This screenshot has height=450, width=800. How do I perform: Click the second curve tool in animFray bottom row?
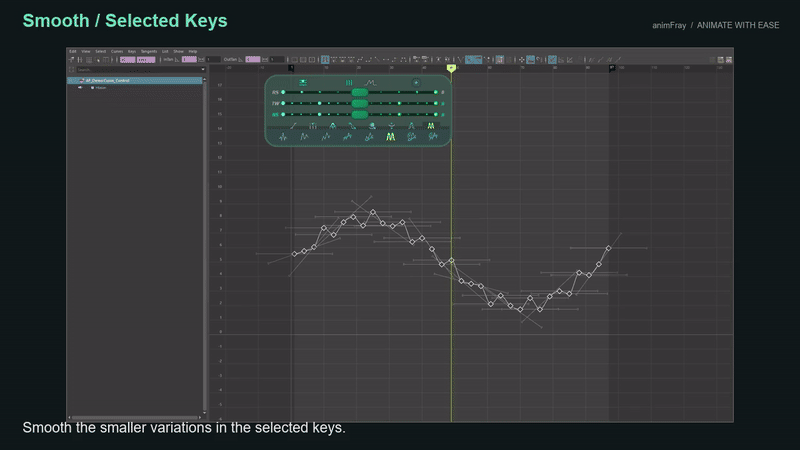(305, 137)
